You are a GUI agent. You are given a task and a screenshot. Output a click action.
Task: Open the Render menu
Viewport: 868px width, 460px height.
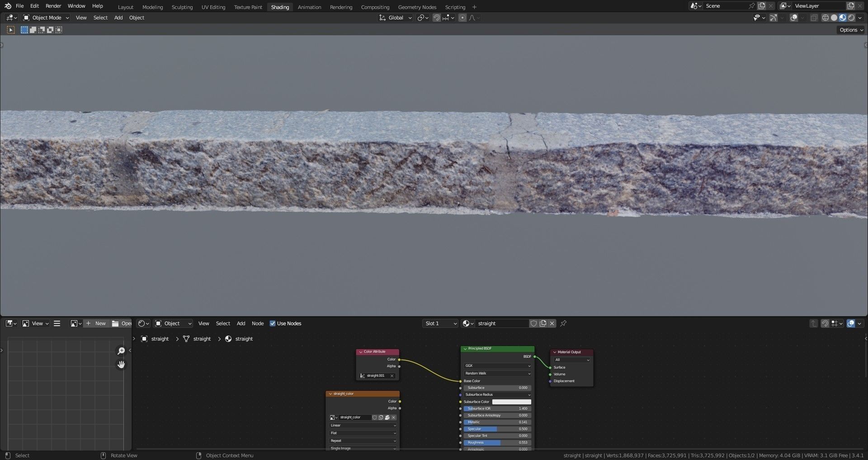(53, 6)
